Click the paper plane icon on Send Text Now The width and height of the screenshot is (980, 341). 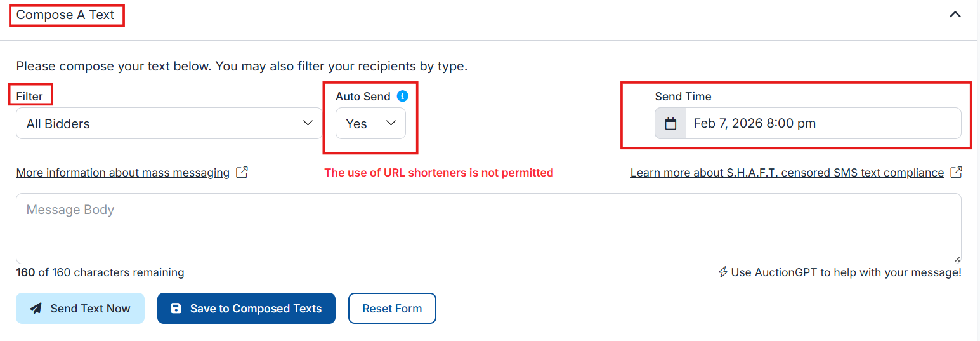point(37,309)
